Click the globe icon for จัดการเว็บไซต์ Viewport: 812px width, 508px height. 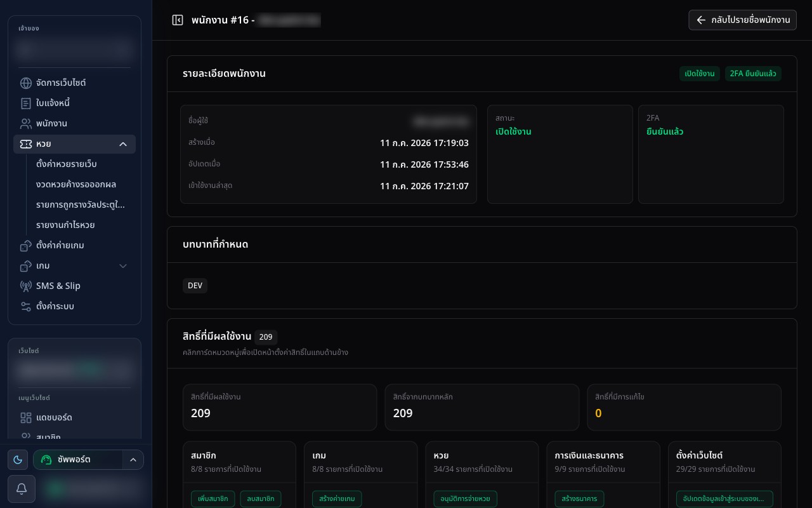[x=26, y=83]
